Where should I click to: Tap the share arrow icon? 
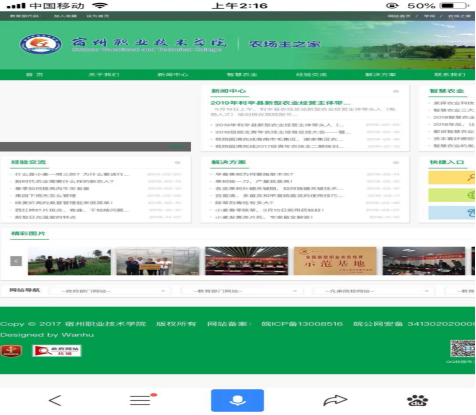[335, 400]
